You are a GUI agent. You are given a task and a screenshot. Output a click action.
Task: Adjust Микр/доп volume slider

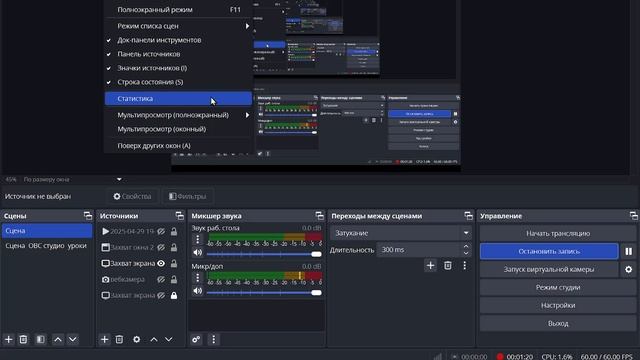[264, 292]
